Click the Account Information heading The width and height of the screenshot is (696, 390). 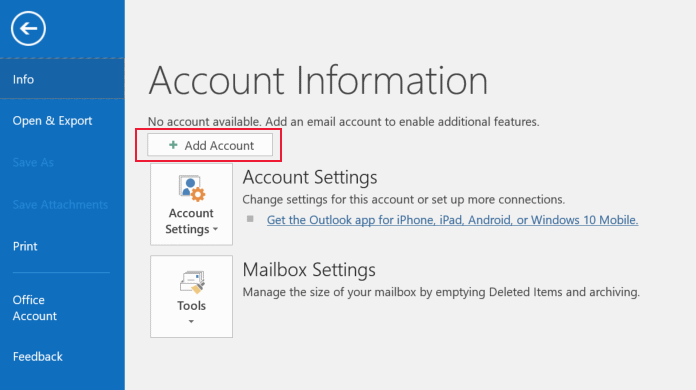point(318,80)
